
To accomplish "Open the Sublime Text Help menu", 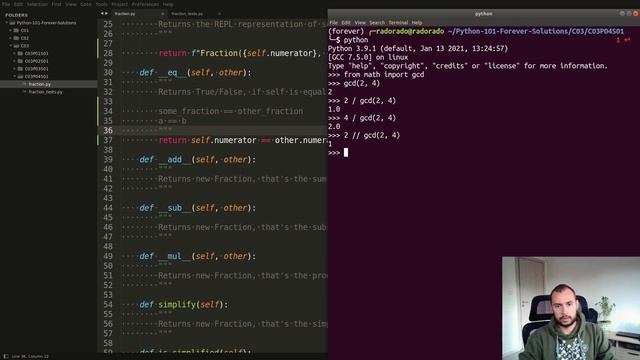I will pos(168,4).
